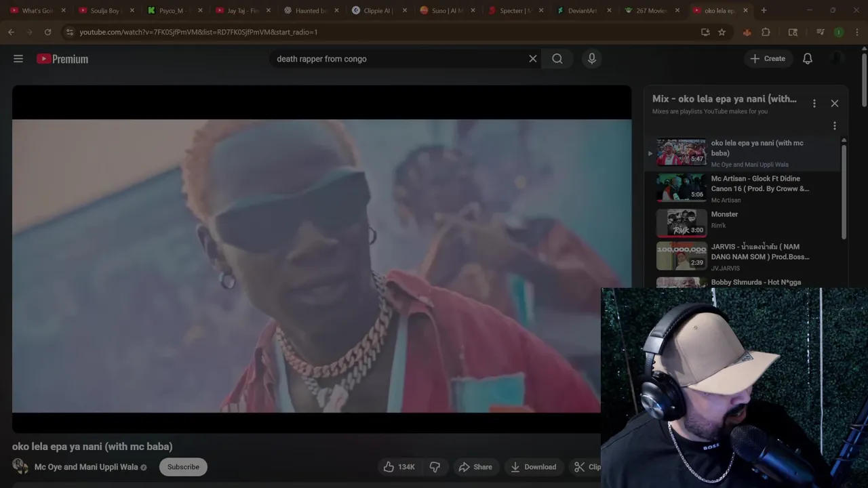
Task: Close the oko lela ep tab
Action: click(x=745, y=10)
